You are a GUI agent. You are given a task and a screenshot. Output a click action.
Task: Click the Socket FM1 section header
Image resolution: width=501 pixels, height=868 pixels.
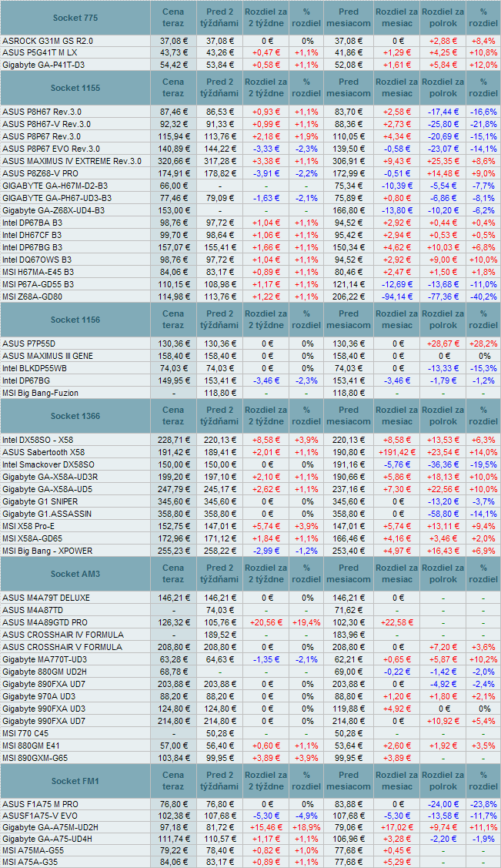pyautogui.click(x=75, y=781)
